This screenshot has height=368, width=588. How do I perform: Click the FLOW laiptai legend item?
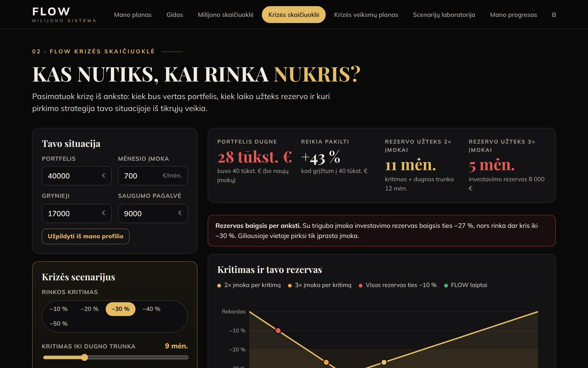pos(466,285)
